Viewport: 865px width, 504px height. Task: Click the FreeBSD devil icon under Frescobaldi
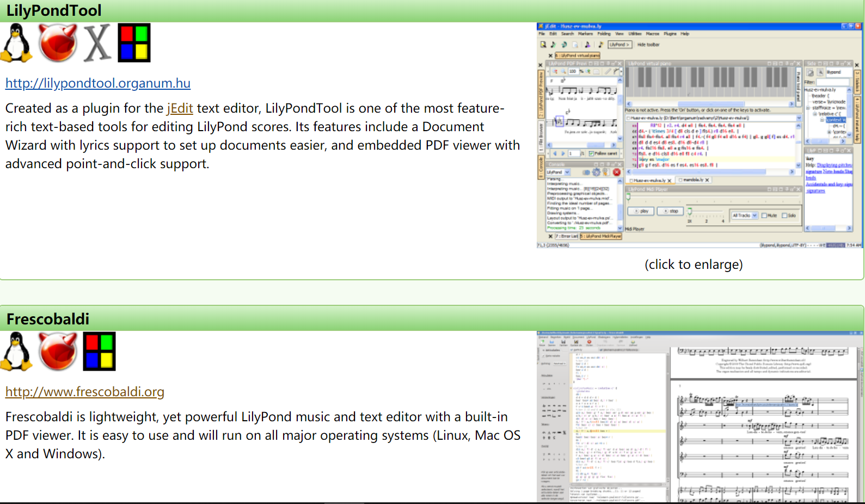coord(58,352)
